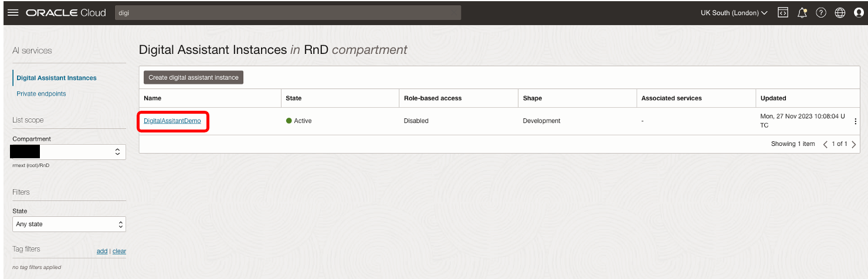Open actions menu for DigitalAssitantDemo row

(855, 121)
